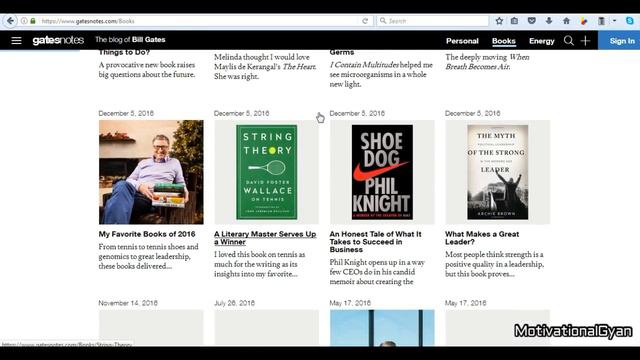
Task: Save page to Pocket icon
Action: pos(531,21)
